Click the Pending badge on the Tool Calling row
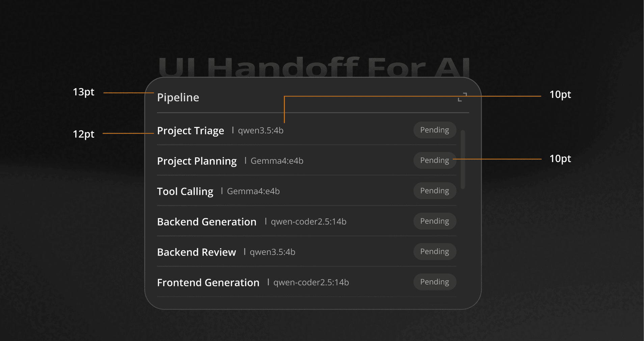 [x=434, y=191]
